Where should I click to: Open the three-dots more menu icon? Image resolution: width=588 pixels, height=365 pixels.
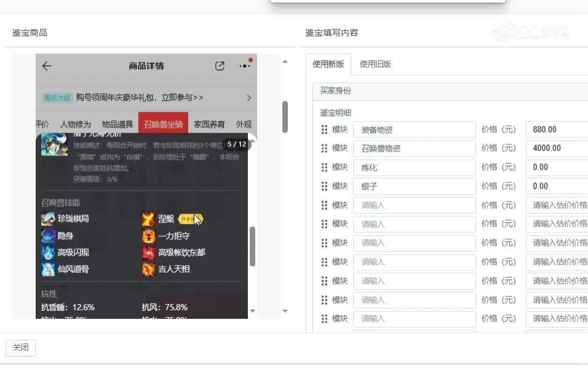click(x=245, y=66)
